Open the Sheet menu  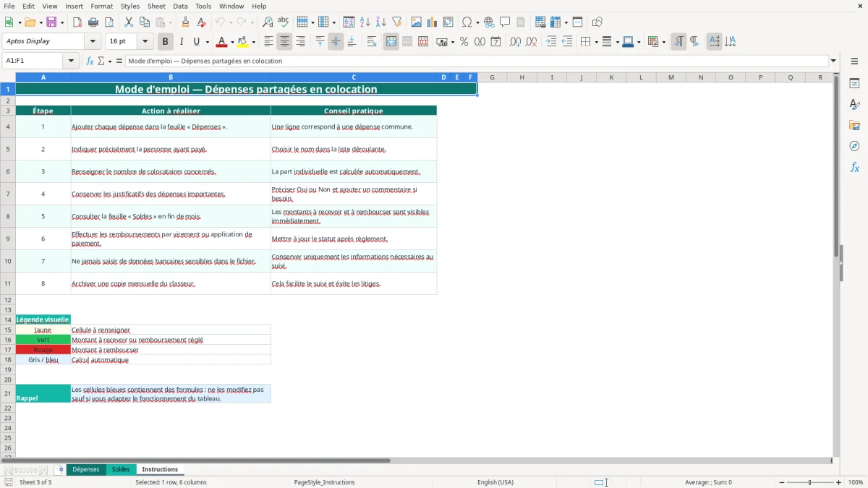tap(156, 6)
